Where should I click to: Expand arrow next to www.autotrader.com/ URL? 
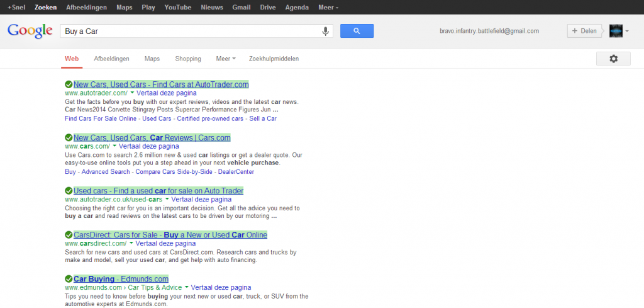(x=132, y=93)
